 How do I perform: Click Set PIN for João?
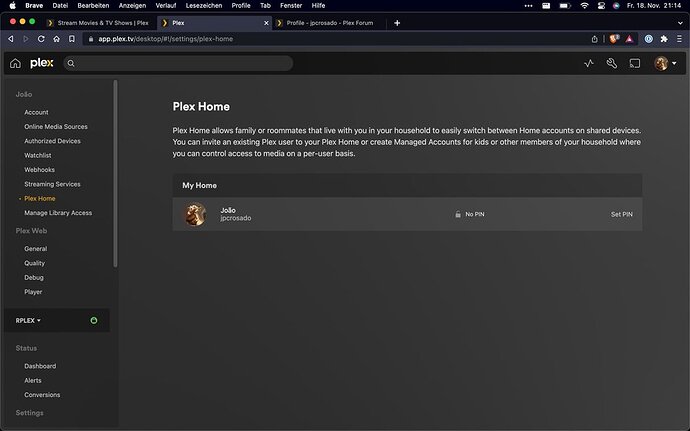pyautogui.click(x=622, y=214)
